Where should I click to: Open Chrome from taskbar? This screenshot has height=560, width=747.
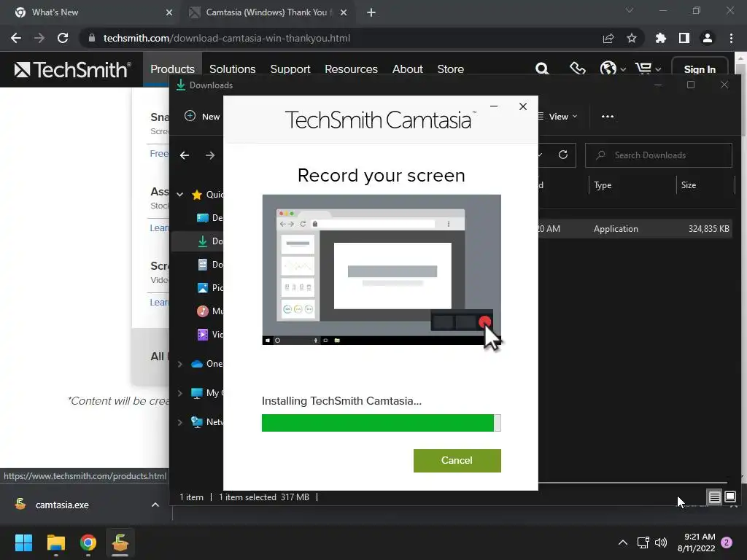point(88,542)
